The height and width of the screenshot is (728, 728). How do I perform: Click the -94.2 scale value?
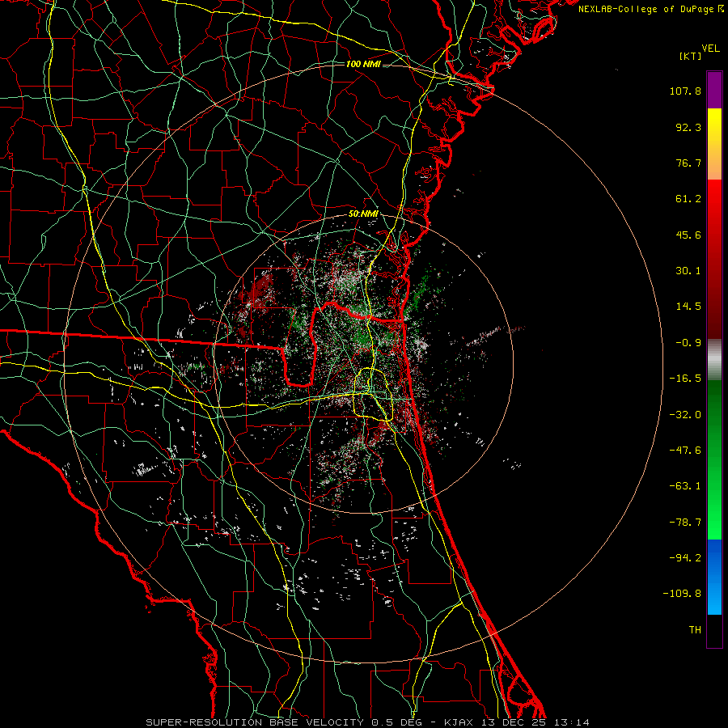coord(685,558)
